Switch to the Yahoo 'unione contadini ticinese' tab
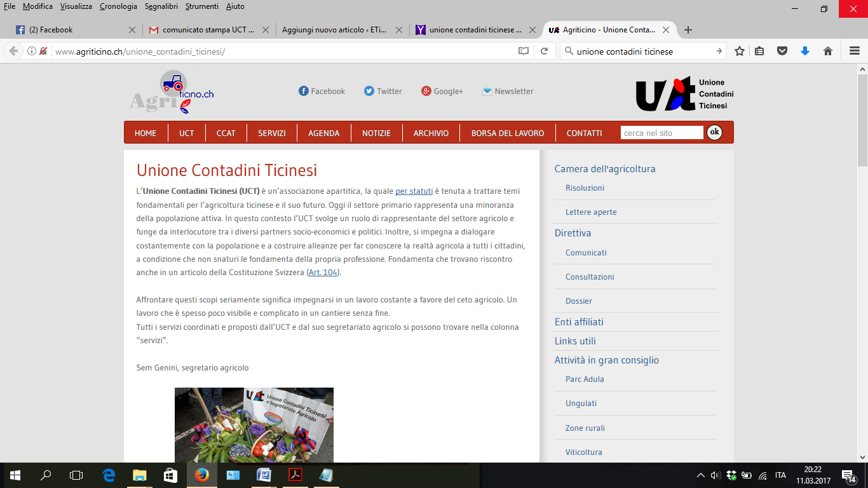Screen dimensions: 868x488 coord(475,30)
